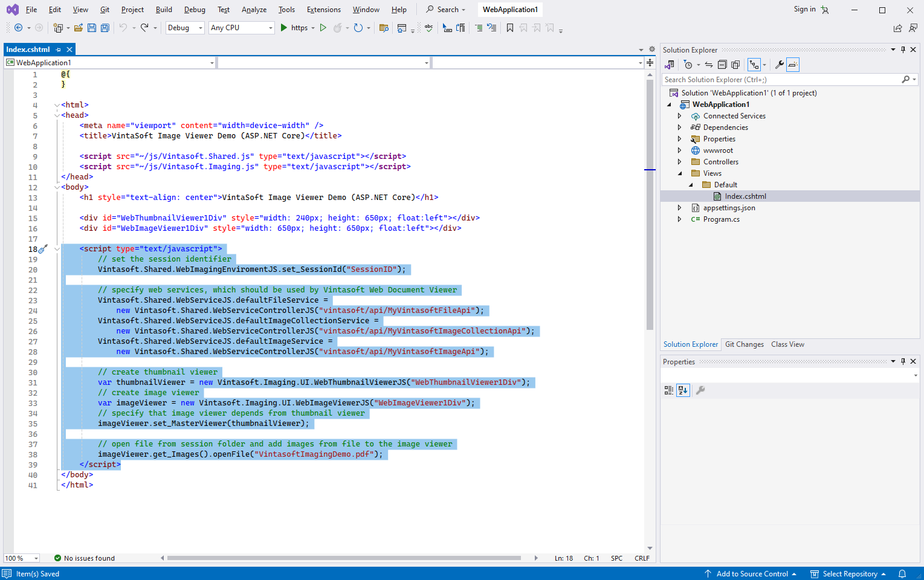924x580 pixels.
Task: Toggle pin on Solution Explorer panel
Action: coord(903,50)
